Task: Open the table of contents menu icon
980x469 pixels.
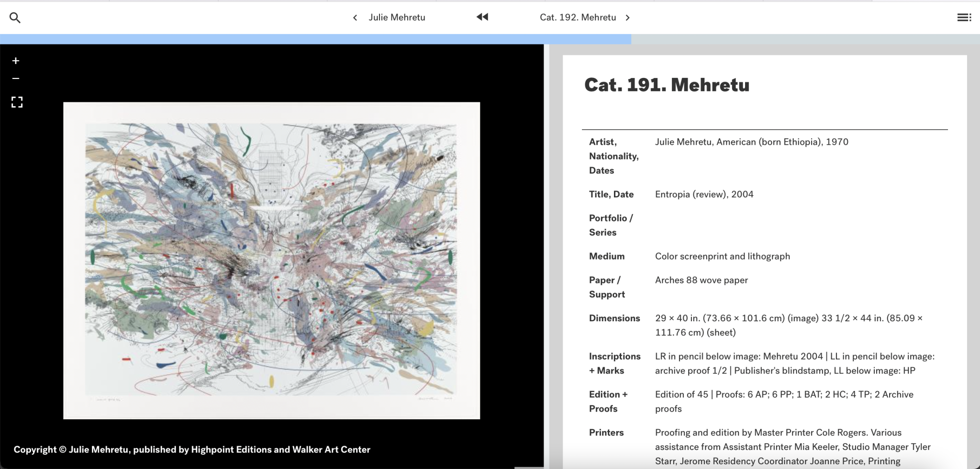Action: click(964, 18)
